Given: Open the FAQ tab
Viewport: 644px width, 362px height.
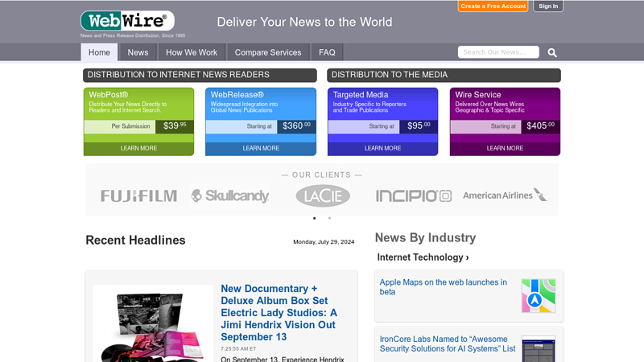Looking at the screenshot, I should (x=327, y=52).
